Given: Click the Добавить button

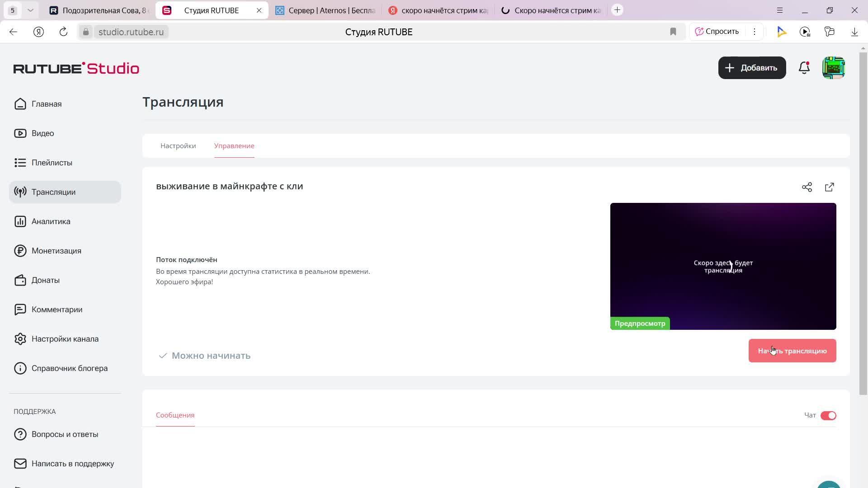Looking at the screenshot, I should (752, 68).
